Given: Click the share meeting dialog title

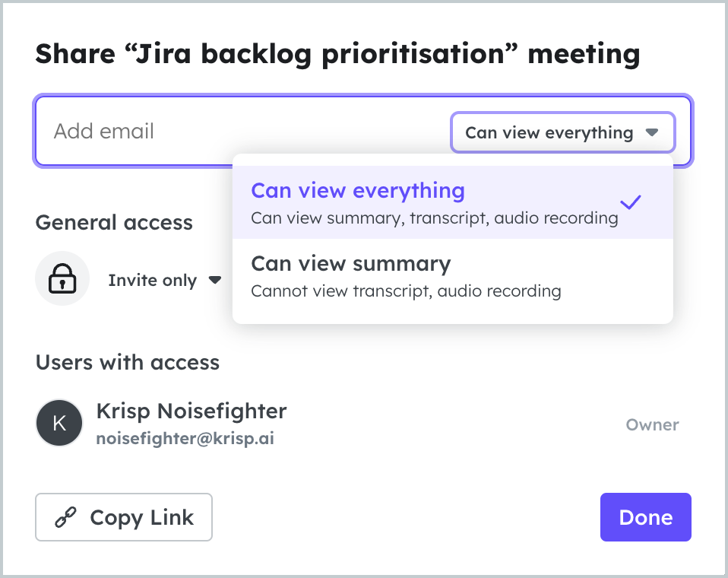Looking at the screenshot, I should click(337, 53).
